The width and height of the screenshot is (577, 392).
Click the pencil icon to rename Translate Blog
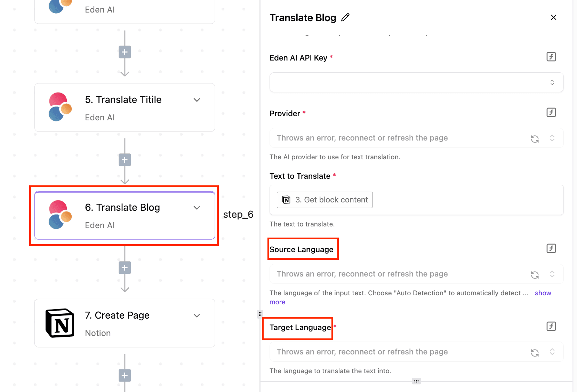tap(345, 17)
